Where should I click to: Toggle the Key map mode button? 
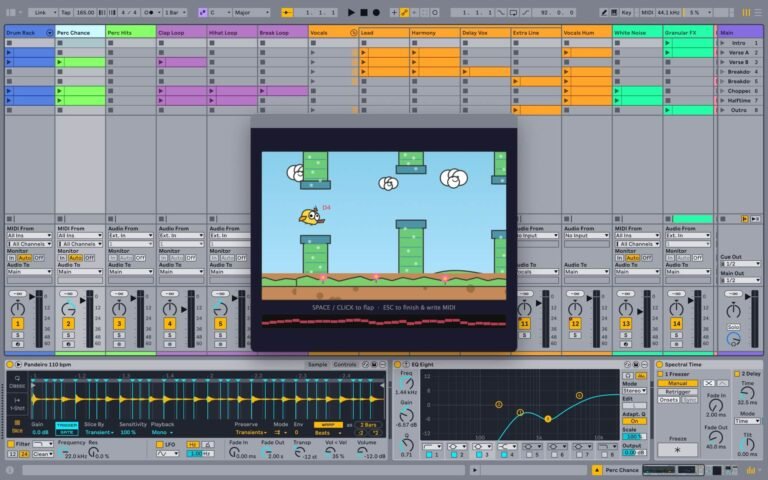point(626,12)
